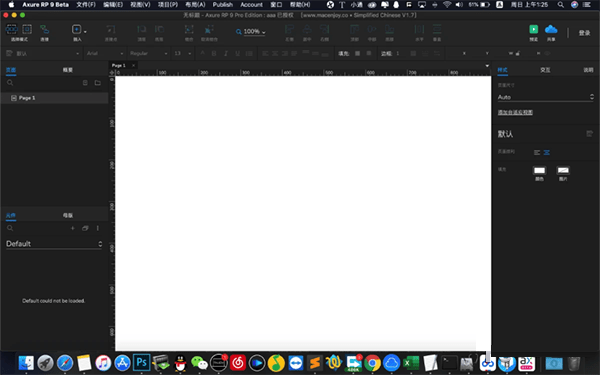Screen dimensions: 600x375
Task: Click the fill color swatch in toolbar
Action: click(x=357, y=53)
